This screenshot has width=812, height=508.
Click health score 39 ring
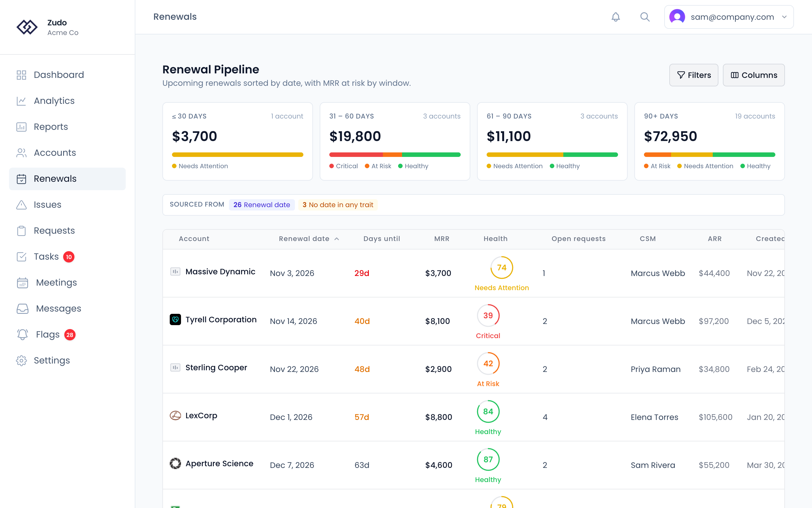[x=488, y=316]
